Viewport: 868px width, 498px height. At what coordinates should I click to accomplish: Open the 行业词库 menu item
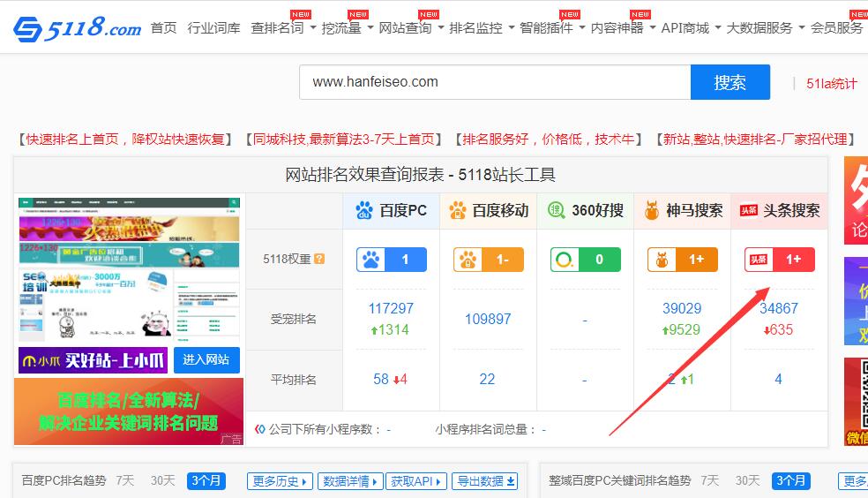213,27
